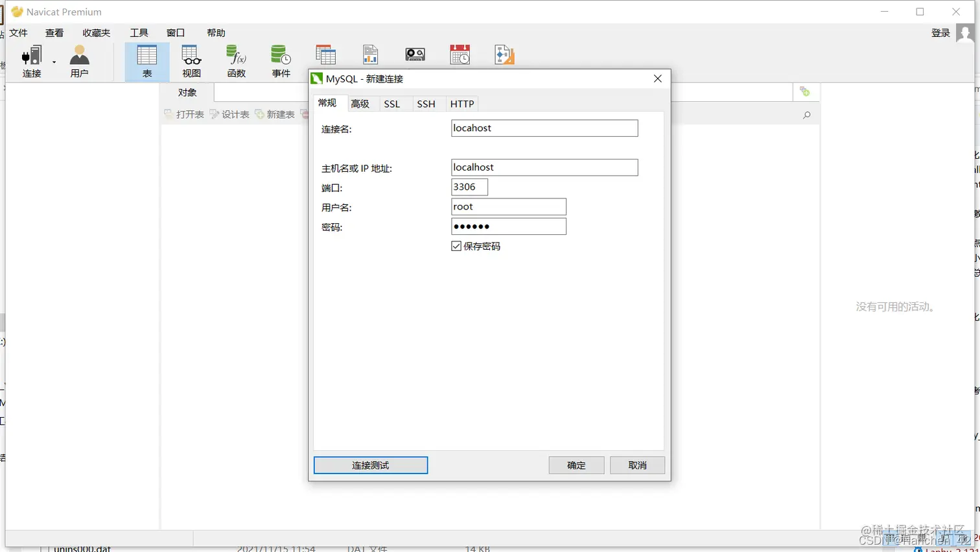Click the user avatar icon next to 登录

(965, 33)
